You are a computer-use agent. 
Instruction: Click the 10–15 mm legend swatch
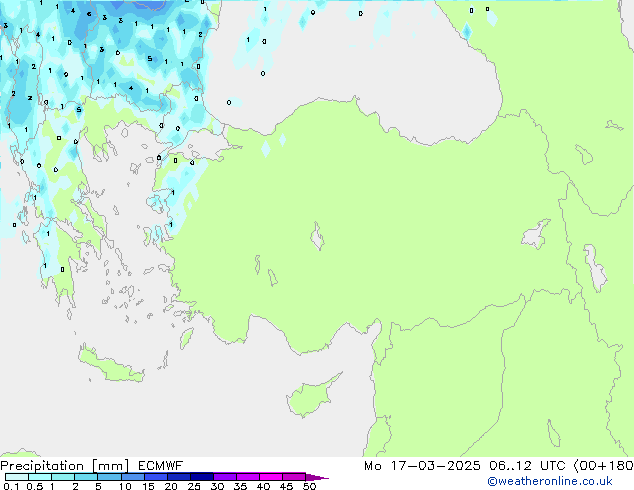(x=132, y=477)
